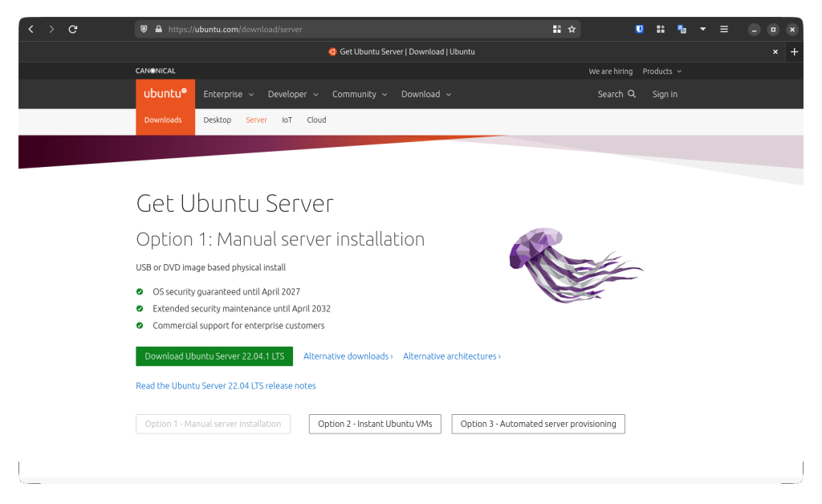
Task: Reload the current page
Action: pos(73,30)
